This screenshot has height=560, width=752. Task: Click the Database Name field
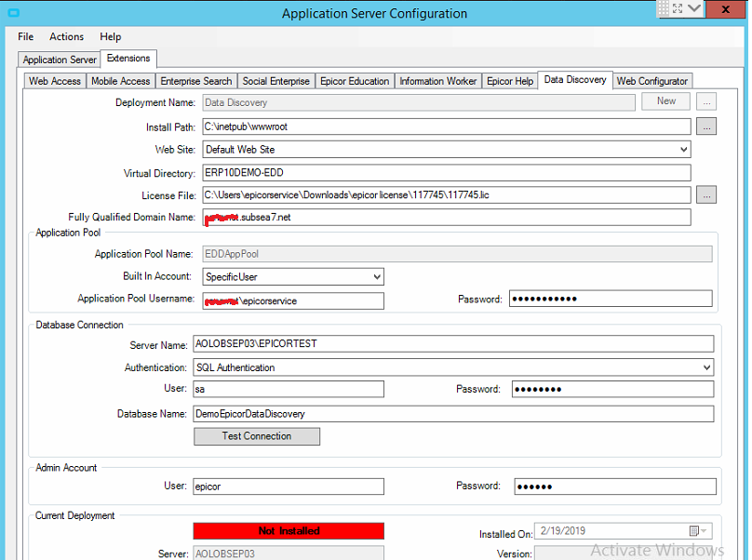click(453, 414)
